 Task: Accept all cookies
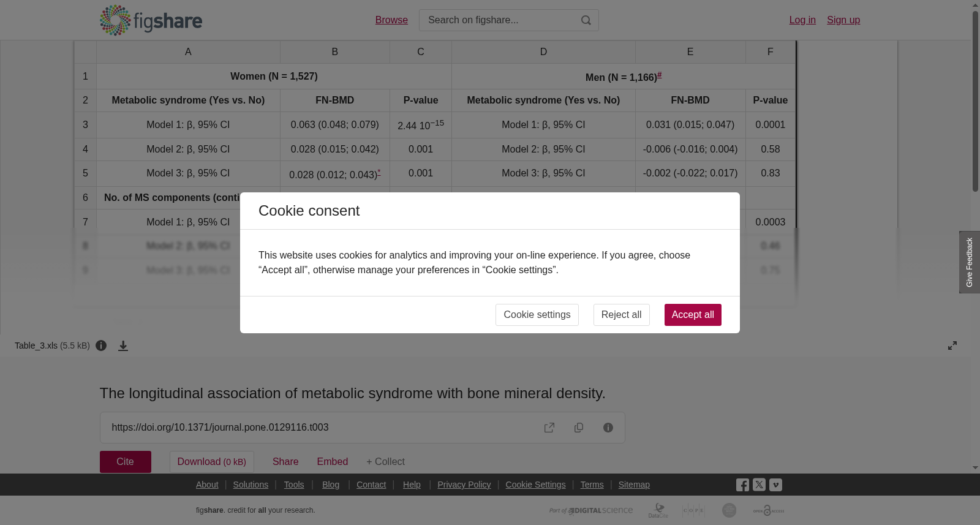point(693,315)
